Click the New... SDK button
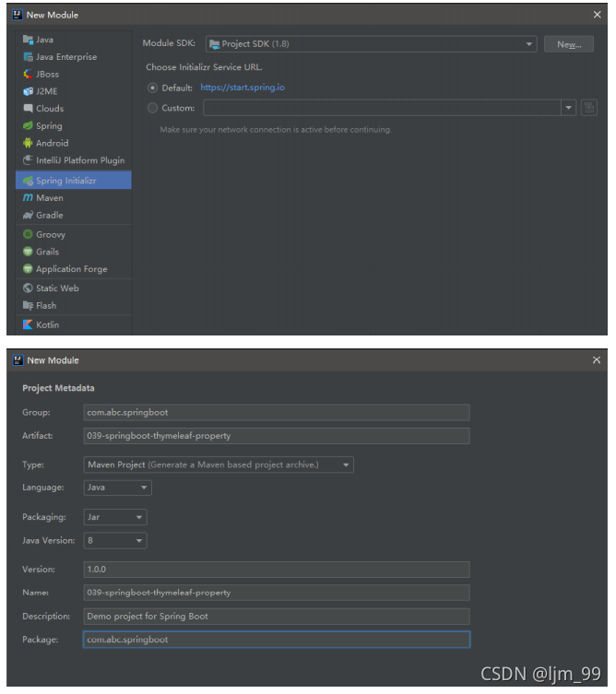 (569, 44)
